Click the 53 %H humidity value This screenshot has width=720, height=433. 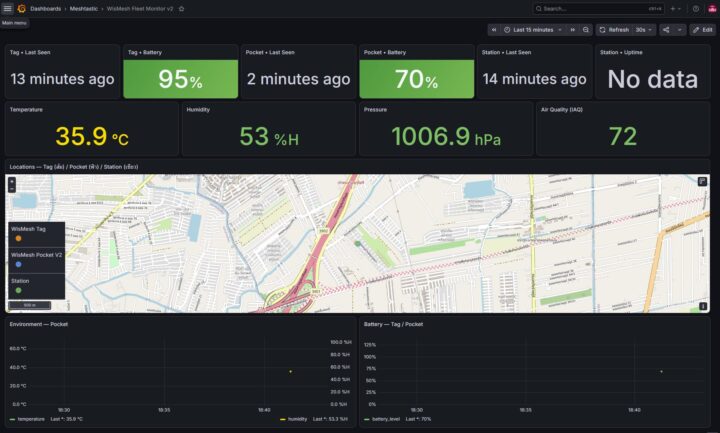tap(269, 136)
